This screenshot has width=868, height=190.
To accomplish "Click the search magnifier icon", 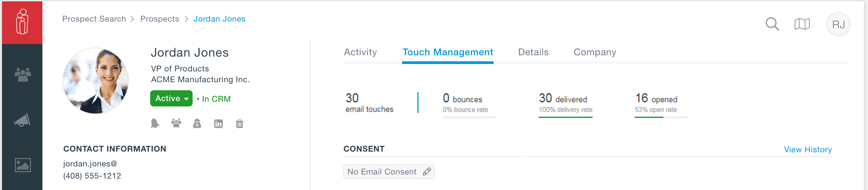I will pyautogui.click(x=772, y=24).
